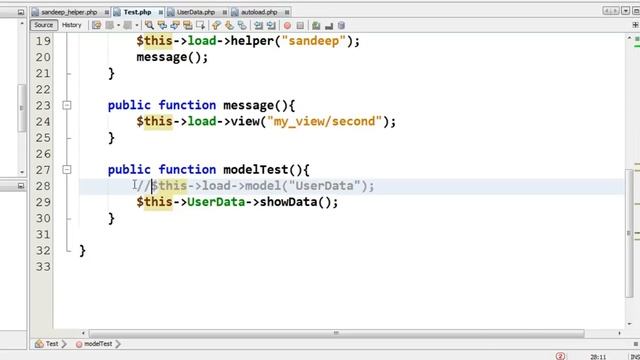Click left panel scrollbar up arrow
Image resolution: width=640 pixels, height=360 pixels.
pos(22,23)
